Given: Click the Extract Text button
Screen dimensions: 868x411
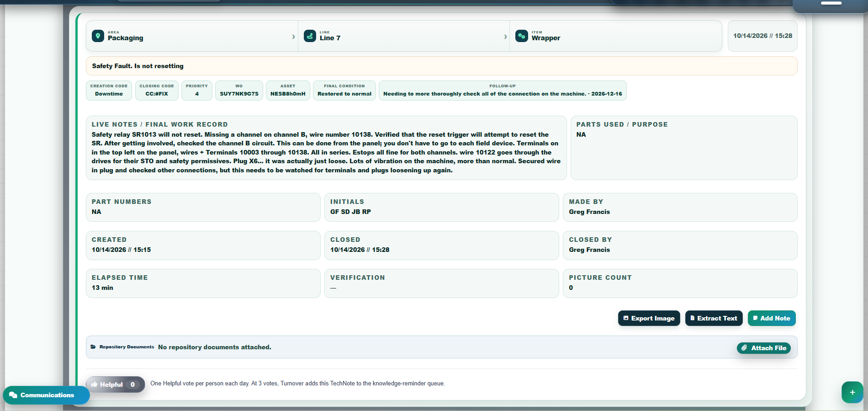Looking at the screenshot, I should pos(714,318).
